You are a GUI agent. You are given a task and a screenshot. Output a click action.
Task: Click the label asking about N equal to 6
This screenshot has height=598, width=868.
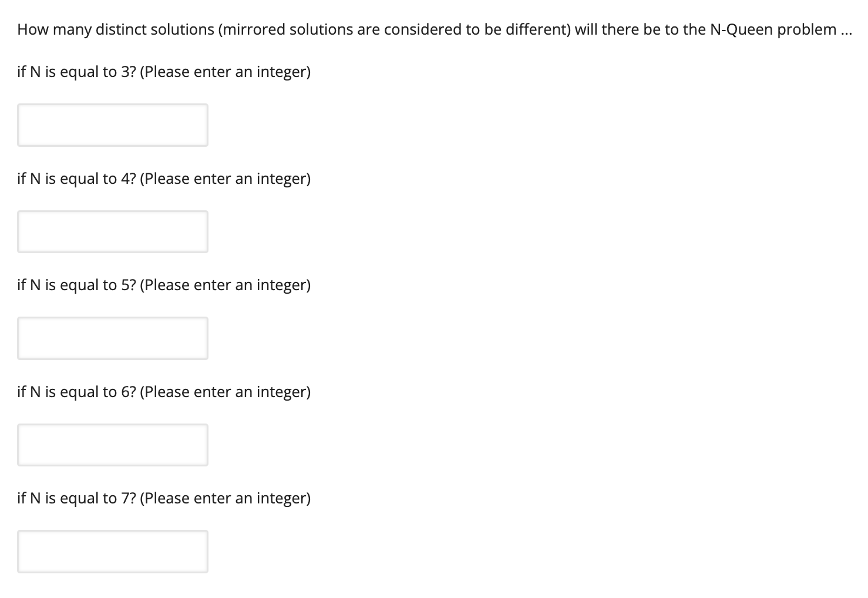(164, 391)
